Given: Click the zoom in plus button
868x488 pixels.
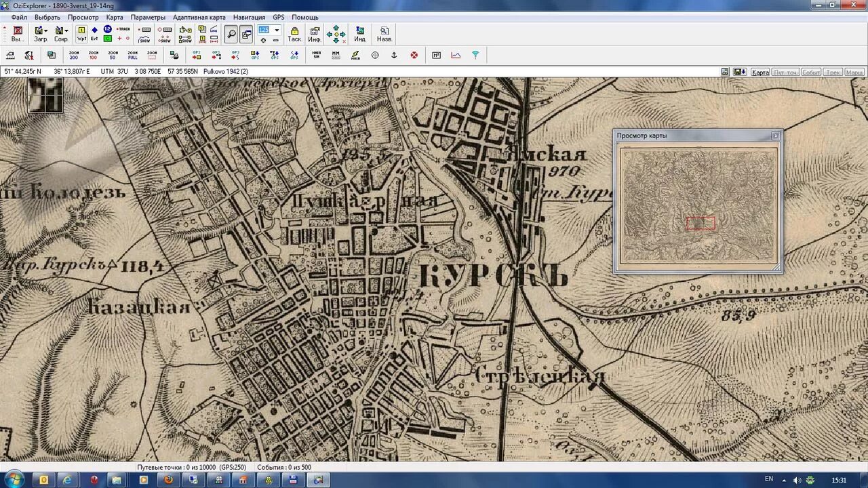Looking at the screenshot, I should click(263, 41).
